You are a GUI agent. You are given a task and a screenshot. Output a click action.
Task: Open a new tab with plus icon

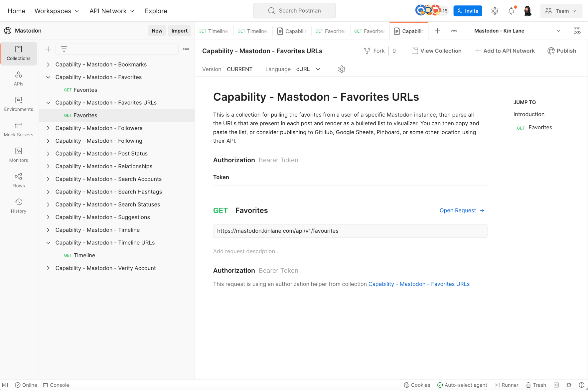click(x=438, y=31)
